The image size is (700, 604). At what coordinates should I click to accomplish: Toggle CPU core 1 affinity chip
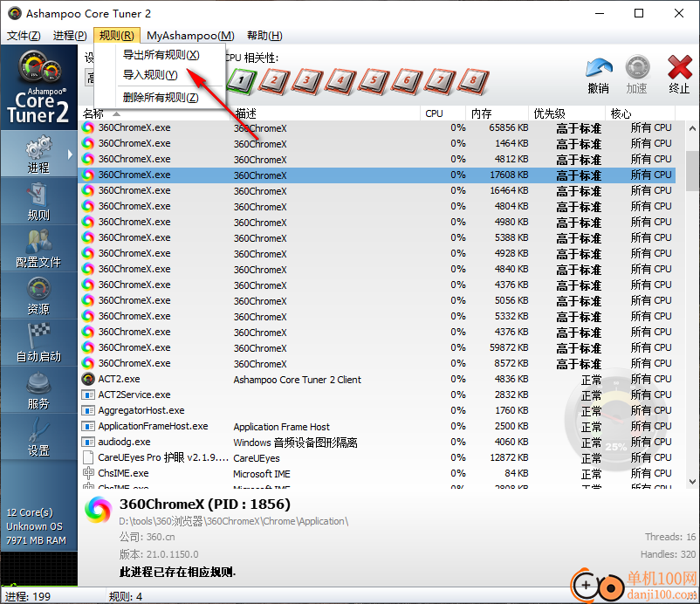(x=242, y=81)
